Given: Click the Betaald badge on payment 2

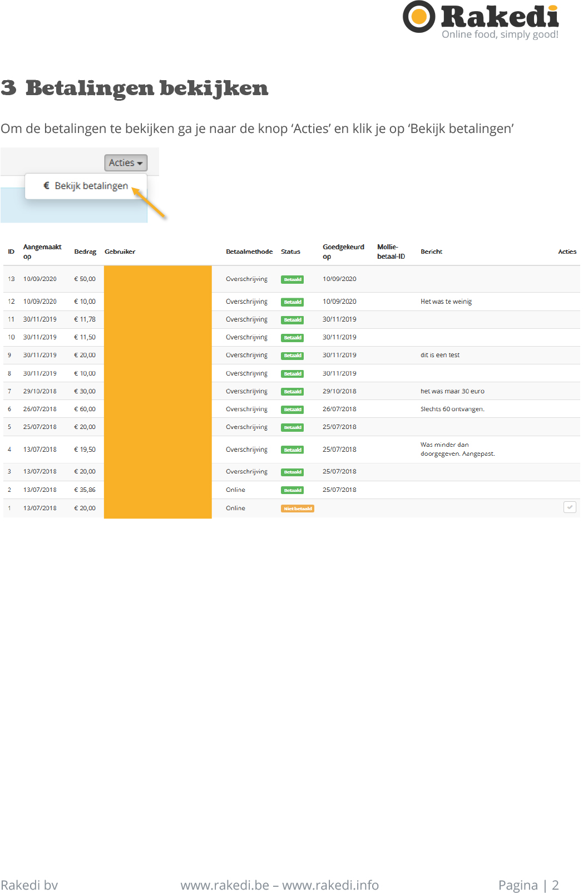Looking at the screenshot, I should [x=292, y=490].
